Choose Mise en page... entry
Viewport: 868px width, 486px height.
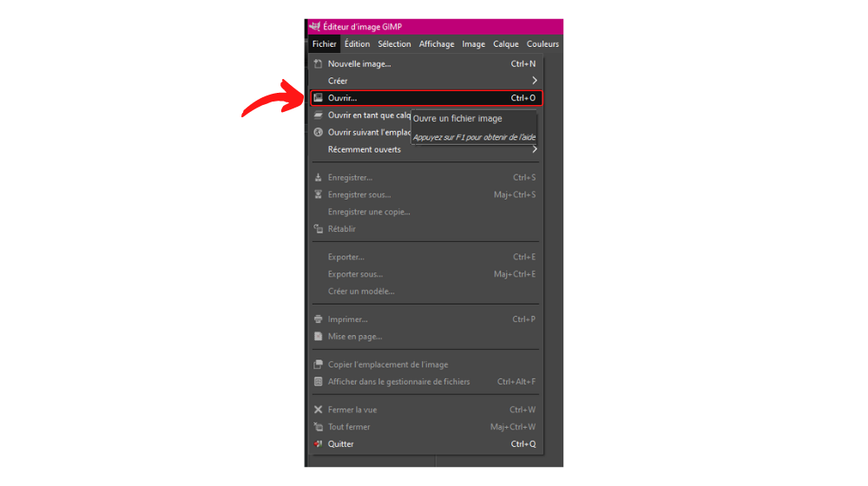(425, 337)
